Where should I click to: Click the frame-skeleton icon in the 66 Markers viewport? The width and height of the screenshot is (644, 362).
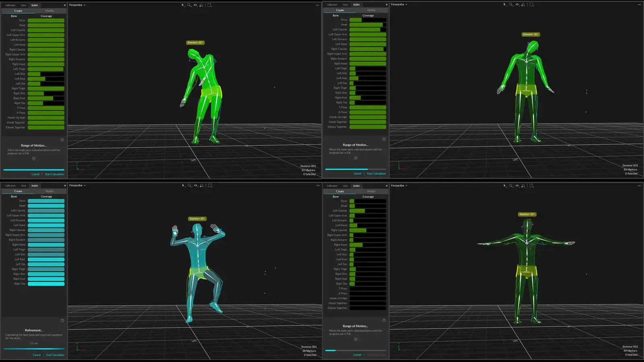coord(523,4)
